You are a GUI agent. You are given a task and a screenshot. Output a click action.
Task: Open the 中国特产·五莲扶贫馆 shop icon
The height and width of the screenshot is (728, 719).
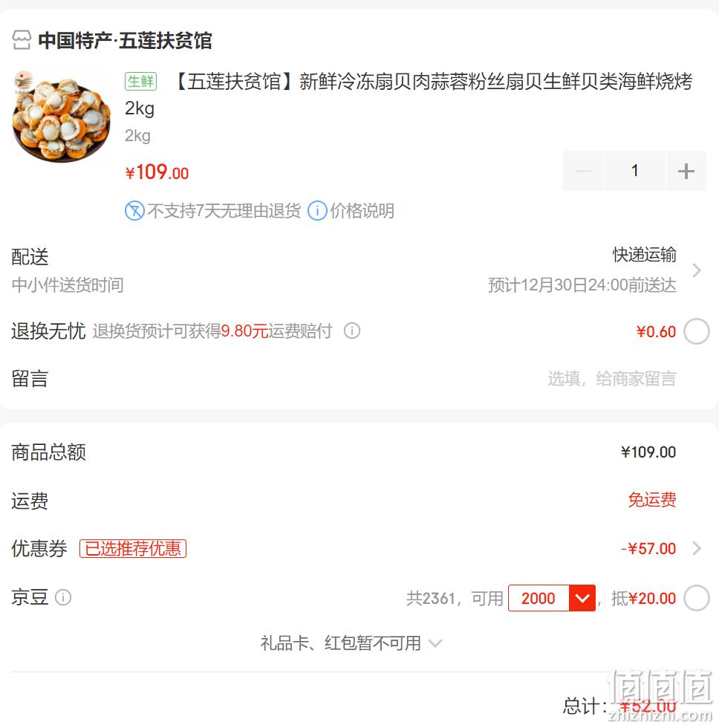point(22,40)
